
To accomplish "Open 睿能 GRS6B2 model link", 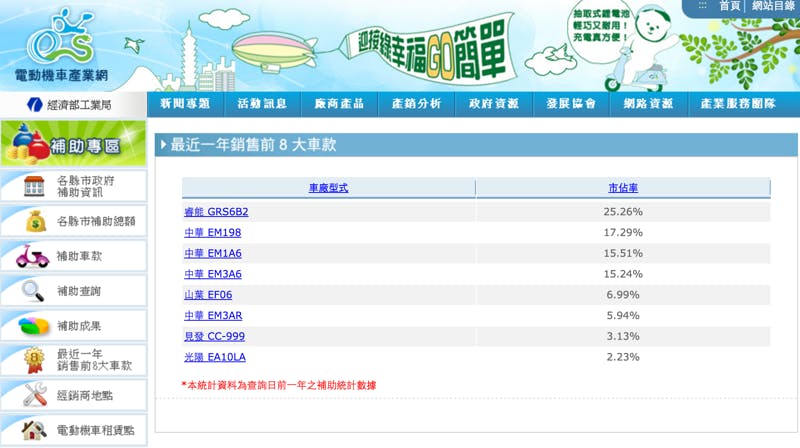I will pos(216,212).
